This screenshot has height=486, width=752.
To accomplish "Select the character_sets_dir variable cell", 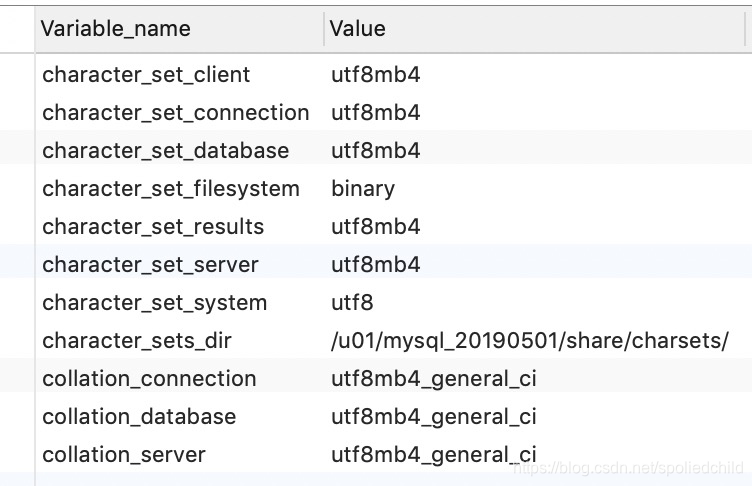I will (137, 341).
